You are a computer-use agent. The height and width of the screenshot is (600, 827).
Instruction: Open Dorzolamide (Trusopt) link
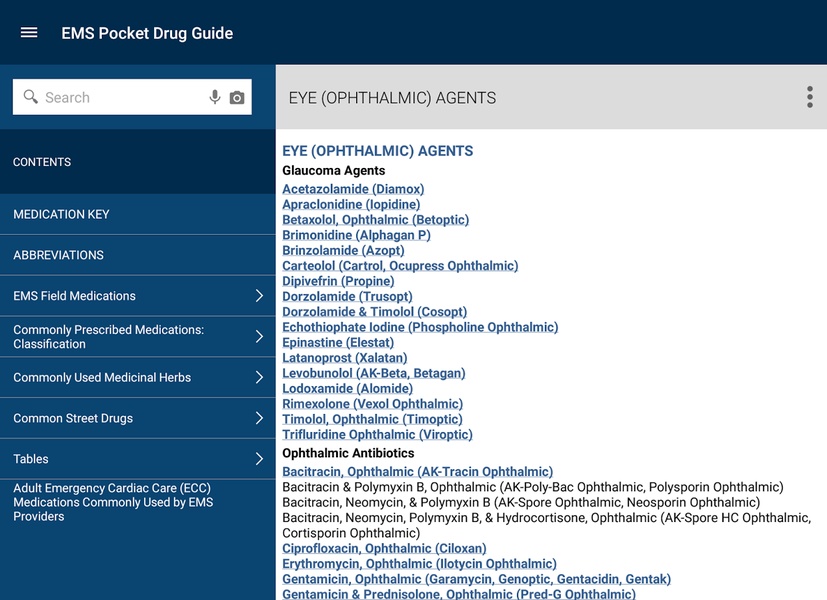tap(347, 296)
